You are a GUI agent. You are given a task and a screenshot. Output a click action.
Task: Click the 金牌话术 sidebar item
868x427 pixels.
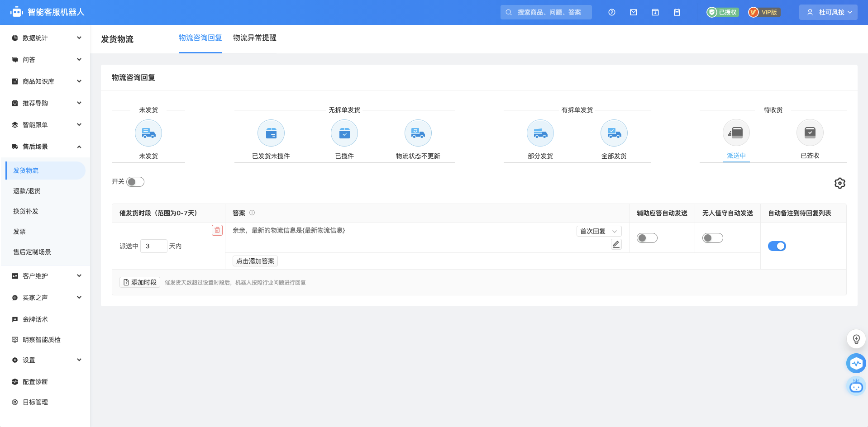coord(35,319)
